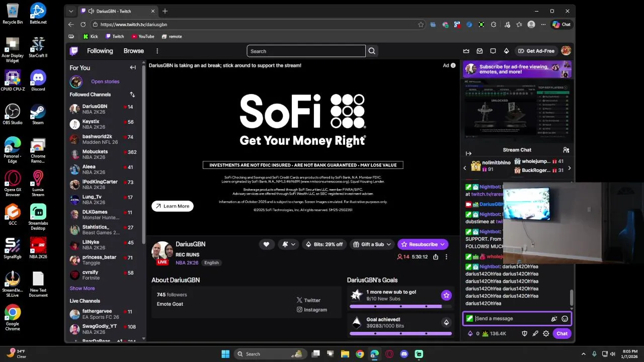
Task: Open the Kick bookmark
Action: [x=91, y=36]
